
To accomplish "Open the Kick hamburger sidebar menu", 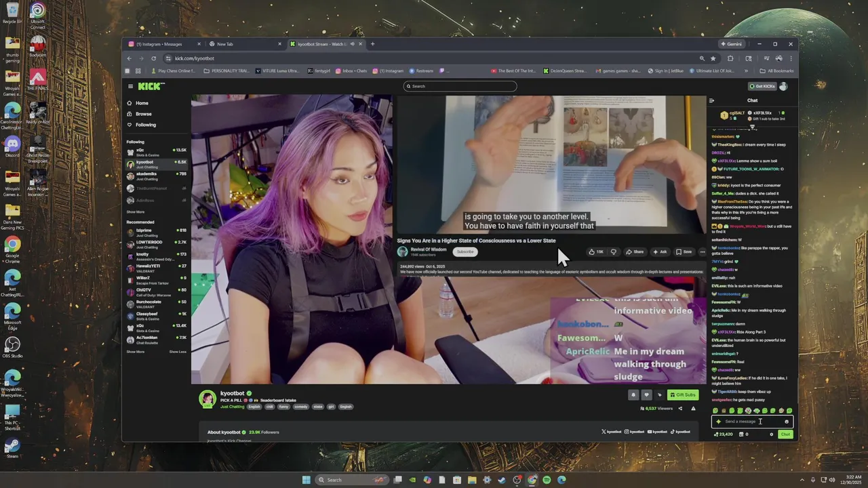I will (x=130, y=86).
